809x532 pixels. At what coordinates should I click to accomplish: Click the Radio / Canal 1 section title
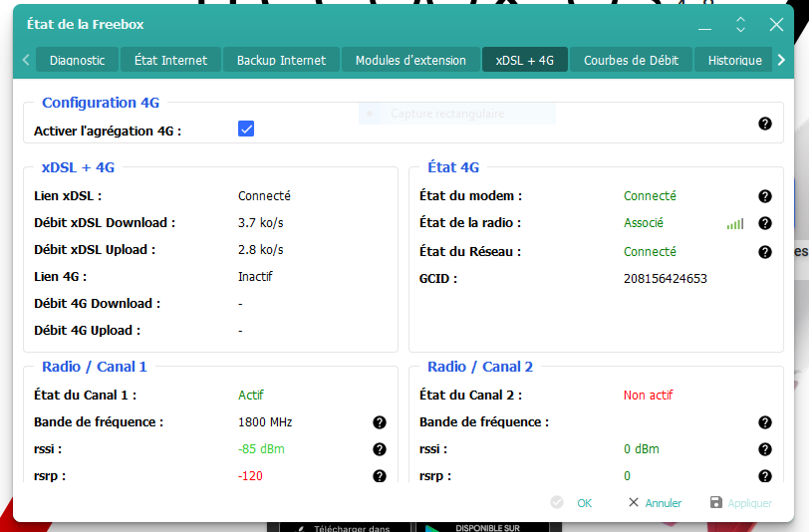click(x=95, y=367)
